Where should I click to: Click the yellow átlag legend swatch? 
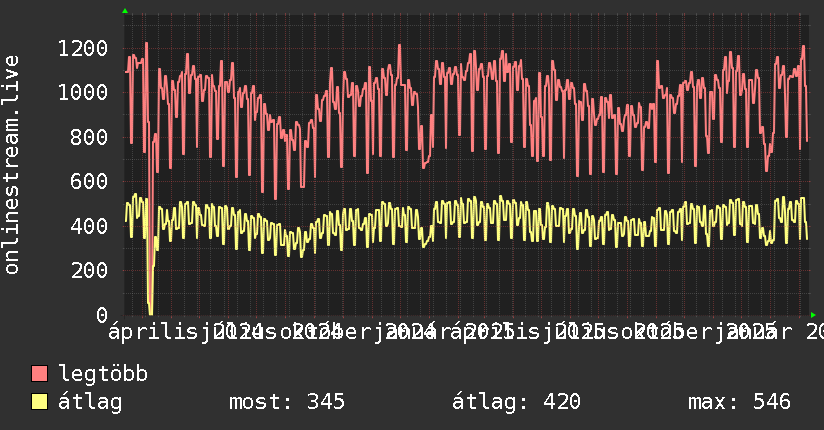(x=39, y=402)
